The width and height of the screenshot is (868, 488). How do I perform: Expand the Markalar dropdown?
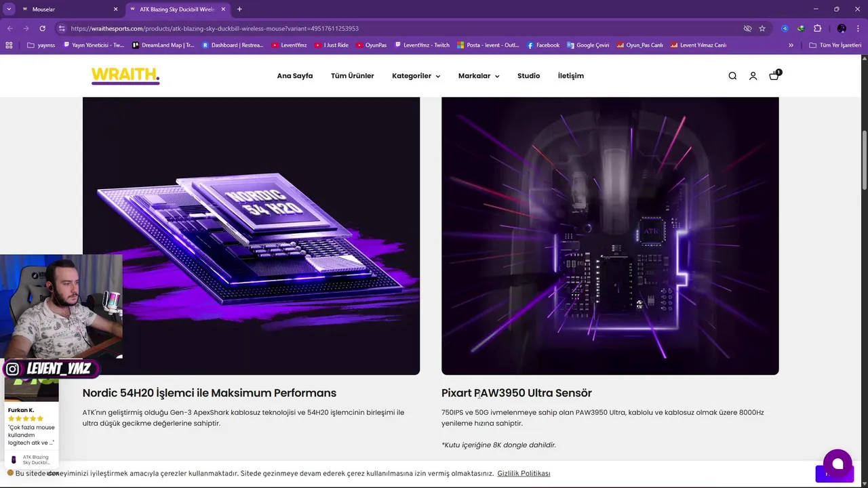479,76
